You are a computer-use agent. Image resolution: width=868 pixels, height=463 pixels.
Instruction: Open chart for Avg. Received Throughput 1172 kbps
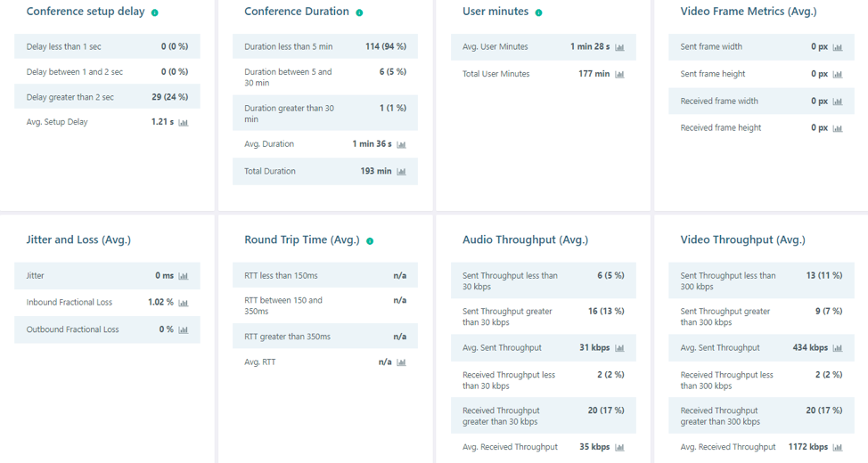click(838, 447)
